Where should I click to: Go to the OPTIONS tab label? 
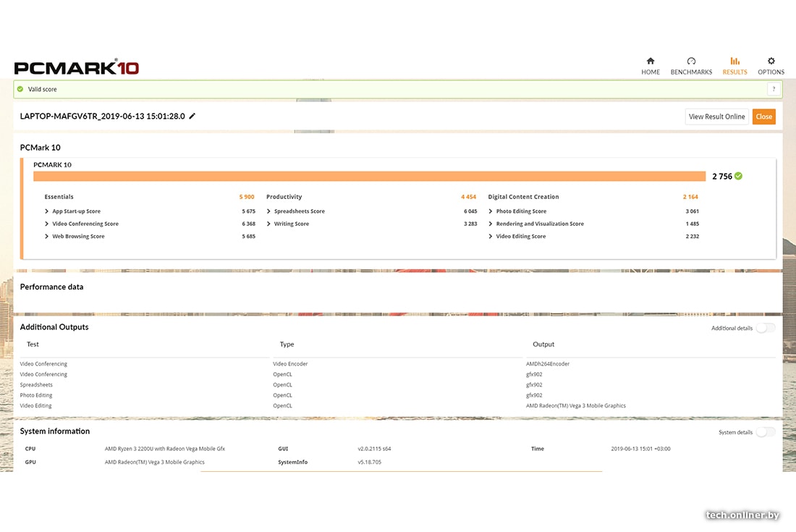771,72
